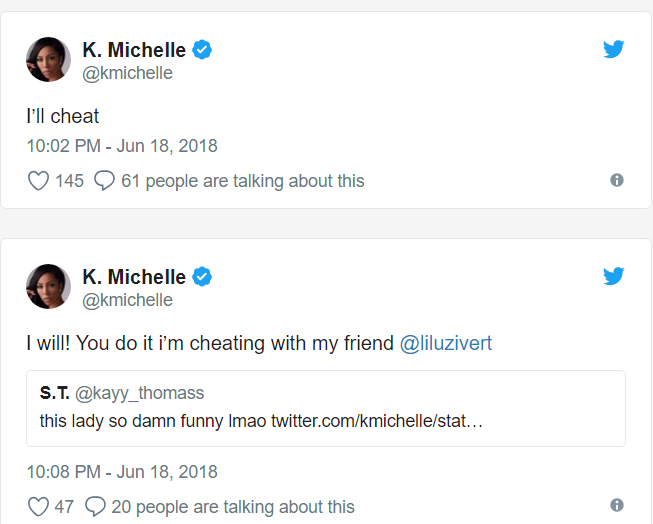Open reply bubble on second tweet
Image resolution: width=653 pixels, height=524 pixels.
tap(95, 507)
